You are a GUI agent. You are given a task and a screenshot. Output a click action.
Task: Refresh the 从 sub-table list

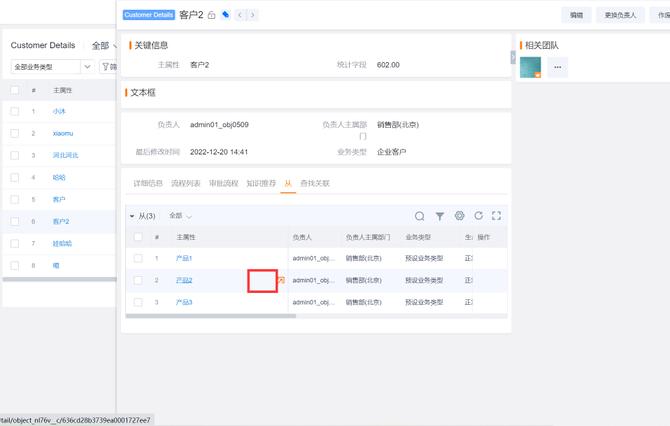click(x=478, y=216)
